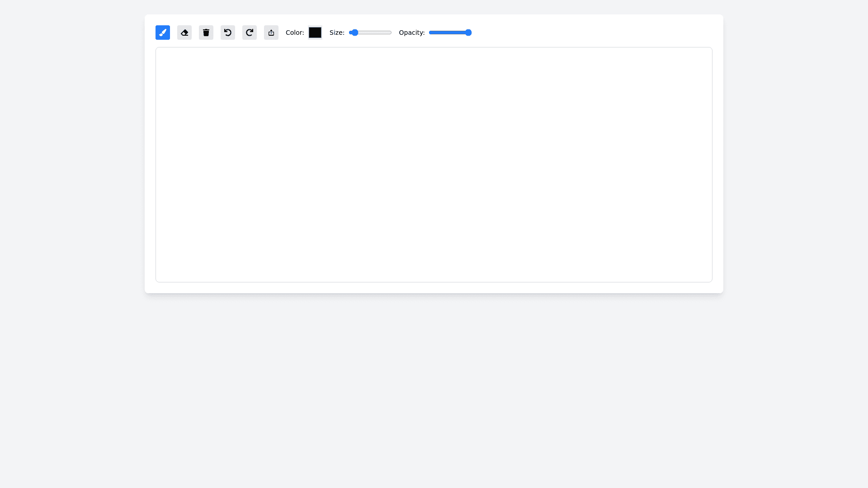
Task: Click the canvas top-right corner
Action: click(710, 50)
